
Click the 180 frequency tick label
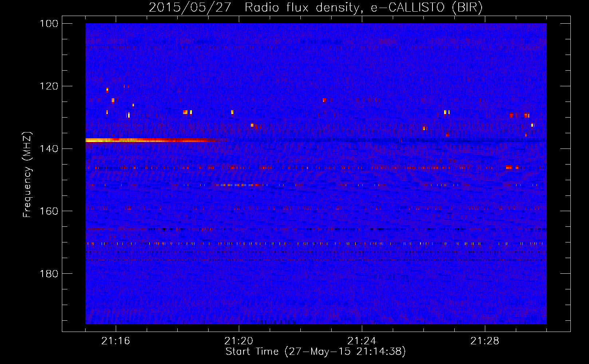tap(48, 274)
